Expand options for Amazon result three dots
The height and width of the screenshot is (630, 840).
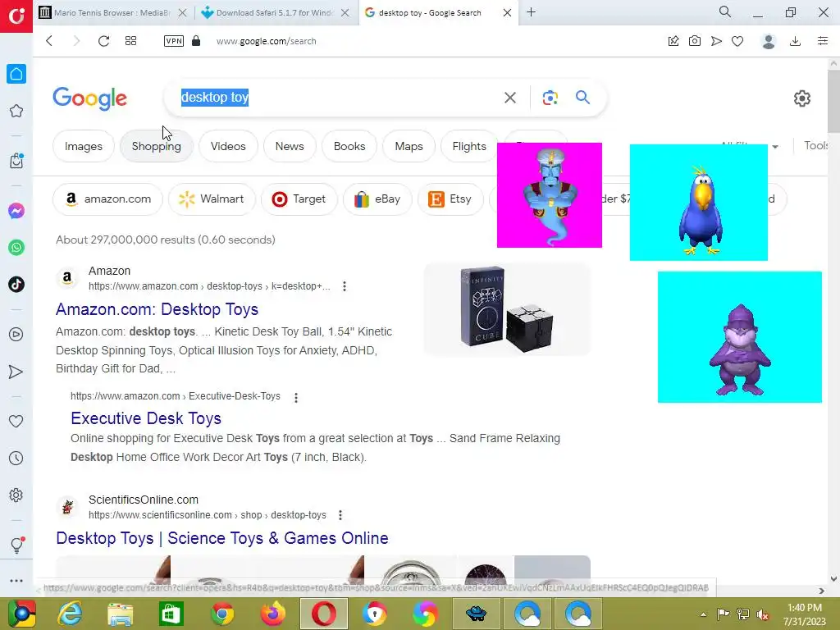pyautogui.click(x=345, y=286)
